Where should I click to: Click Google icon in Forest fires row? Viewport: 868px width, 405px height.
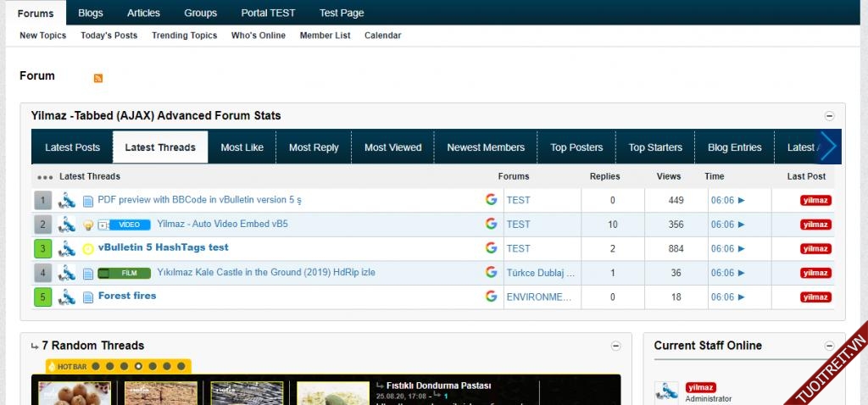(x=491, y=297)
